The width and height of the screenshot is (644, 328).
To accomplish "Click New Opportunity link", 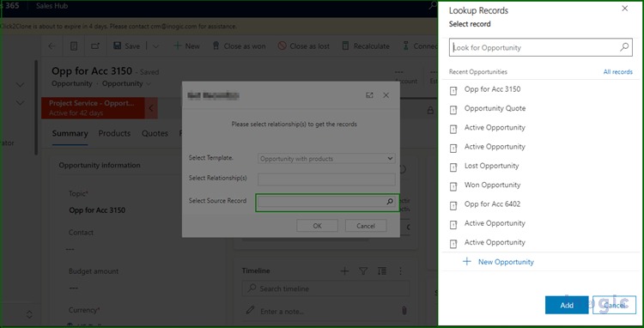I will (x=506, y=262).
